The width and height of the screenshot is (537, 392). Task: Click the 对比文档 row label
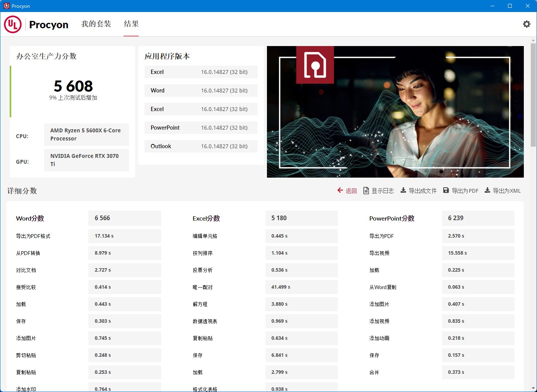pos(26,270)
